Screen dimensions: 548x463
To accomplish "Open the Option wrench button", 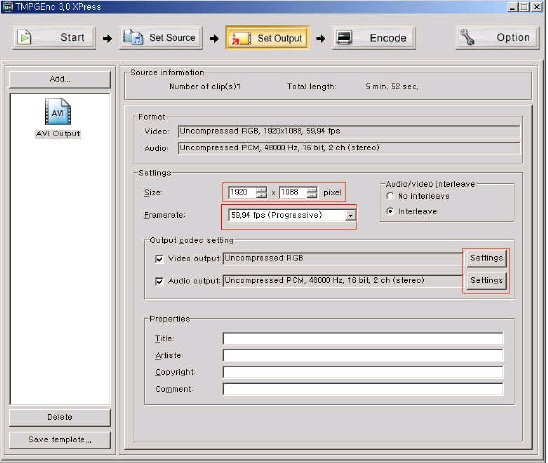I will coord(497,37).
